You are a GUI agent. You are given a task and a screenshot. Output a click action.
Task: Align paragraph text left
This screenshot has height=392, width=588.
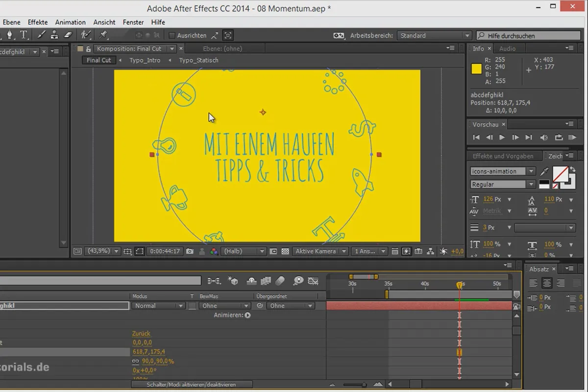tap(534, 283)
